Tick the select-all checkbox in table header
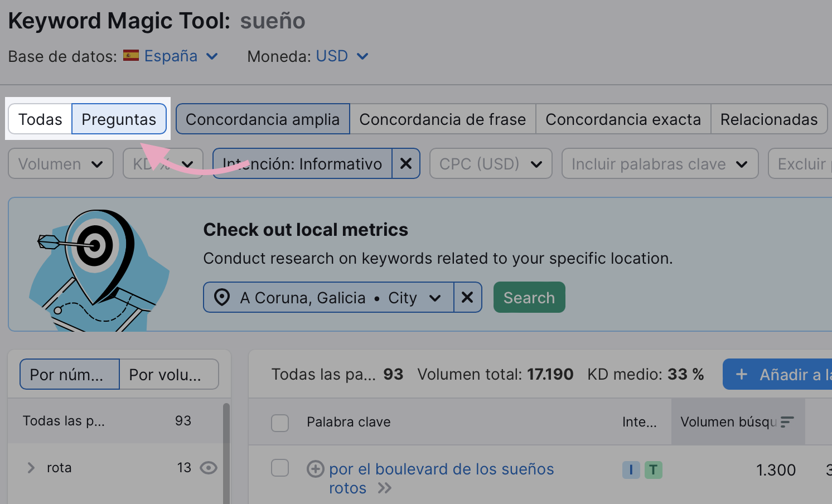Image resolution: width=832 pixels, height=504 pixels. [280, 423]
